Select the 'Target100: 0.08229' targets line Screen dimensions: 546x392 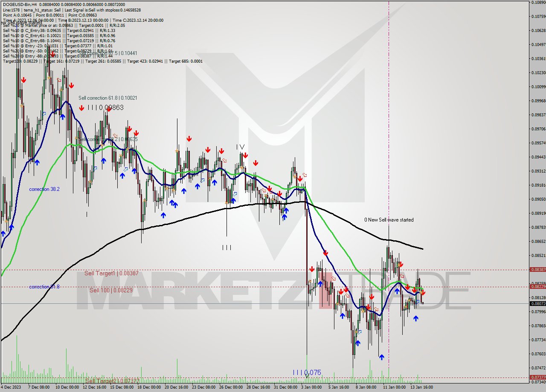coord(102,61)
